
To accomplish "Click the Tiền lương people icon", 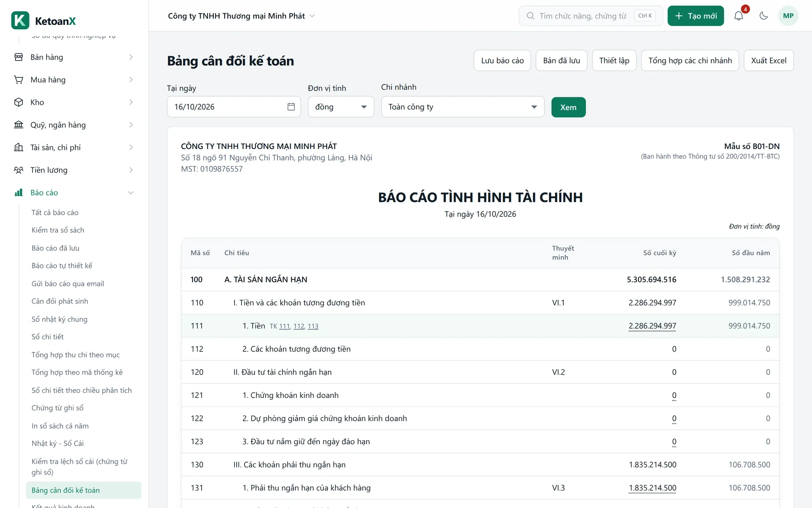I will click(19, 170).
